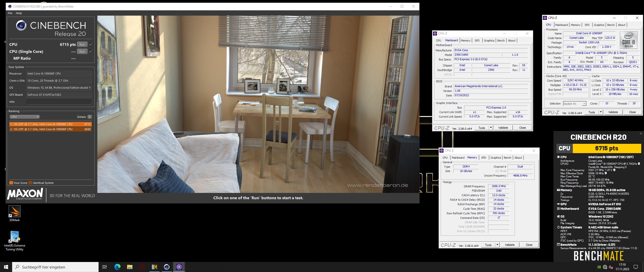The height and width of the screenshot is (272, 644).
Task: Click the Info input field in Cinebench
Action: 59,102
